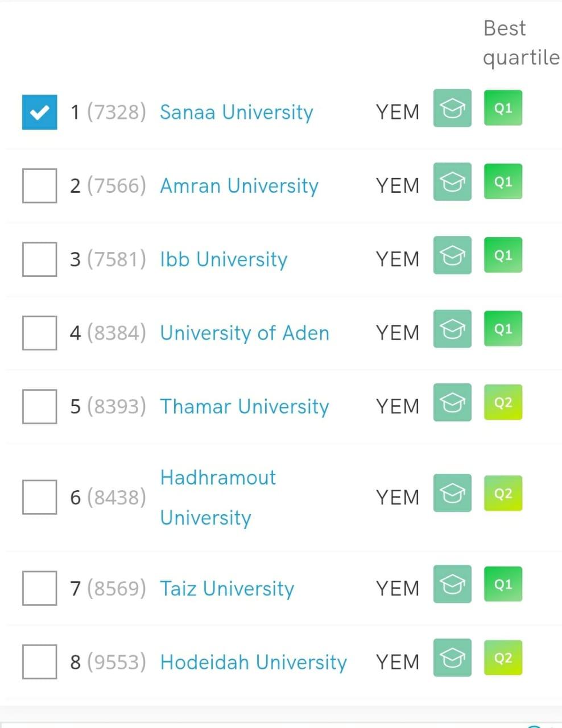Click graduation cap icon in Taiz University row
Image resolution: width=562 pixels, height=728 pixels.
click(452, 584)
